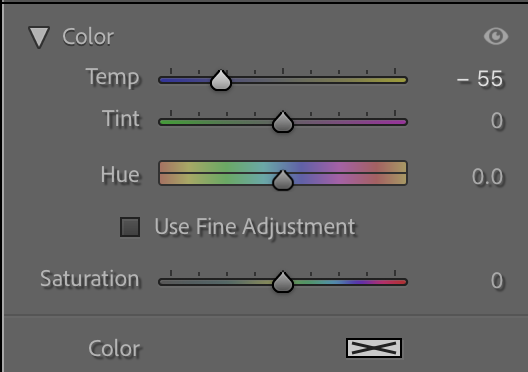Image resolution: width=528 pixels, height=372 pixels.
Task: Collapse the Color panel disclosure triangle
Action: [39, 37]
